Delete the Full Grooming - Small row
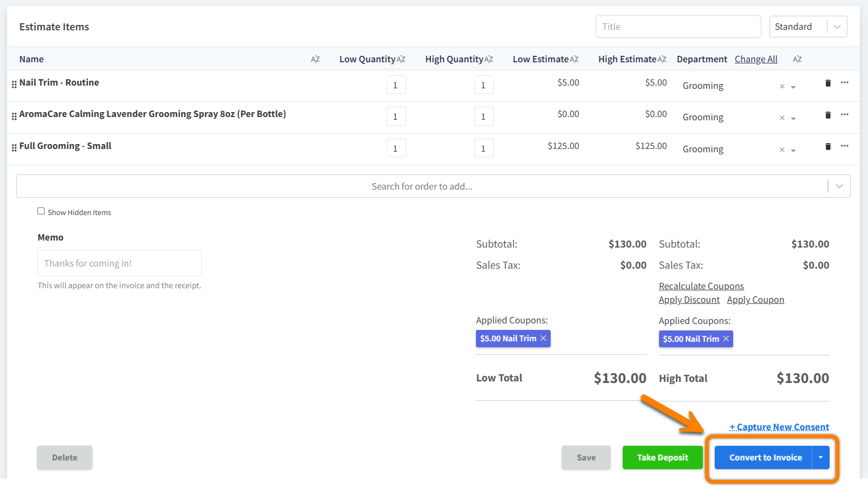This screenshot has height=487, width=868. click(x=828, y=146)
